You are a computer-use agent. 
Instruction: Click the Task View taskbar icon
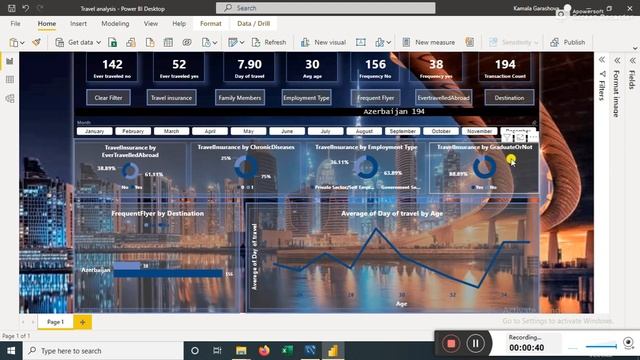click(x=217, y=351)
